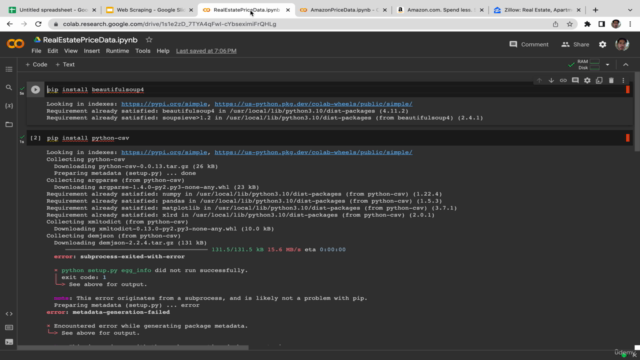Add a comment to the cell

(575, 80)
